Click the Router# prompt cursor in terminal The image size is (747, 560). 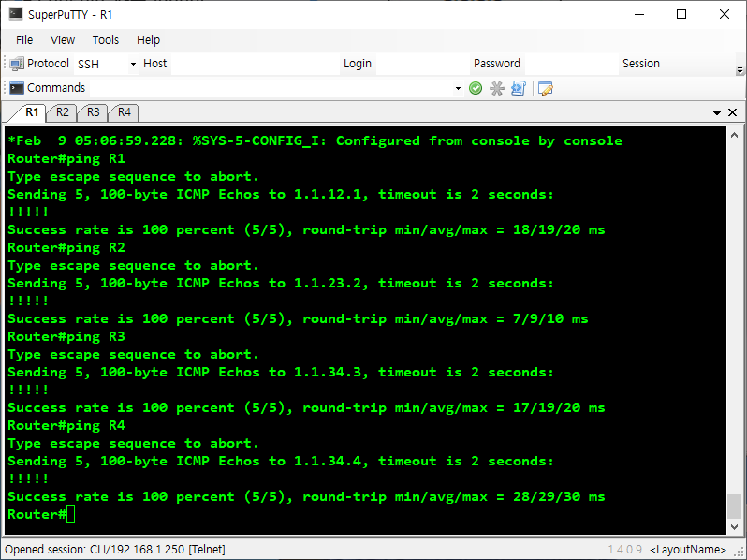[x=70, y=515]
